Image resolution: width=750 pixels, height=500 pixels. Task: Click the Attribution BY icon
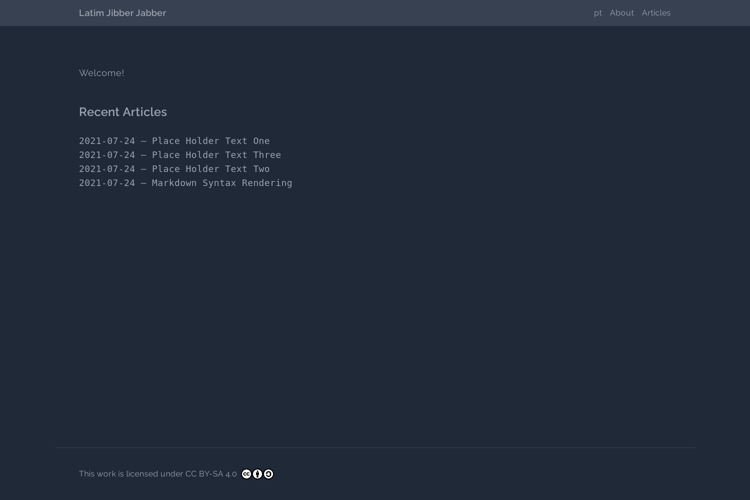[257, 474]
